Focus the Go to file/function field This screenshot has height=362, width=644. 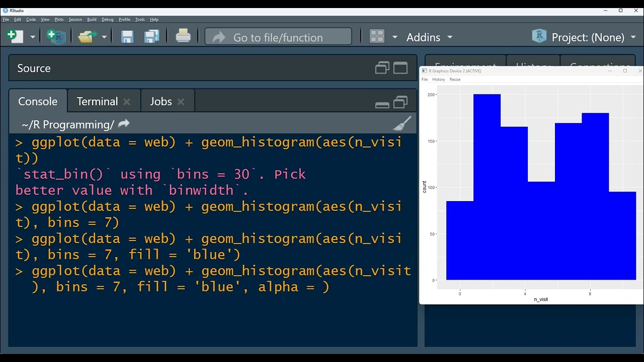278,37
